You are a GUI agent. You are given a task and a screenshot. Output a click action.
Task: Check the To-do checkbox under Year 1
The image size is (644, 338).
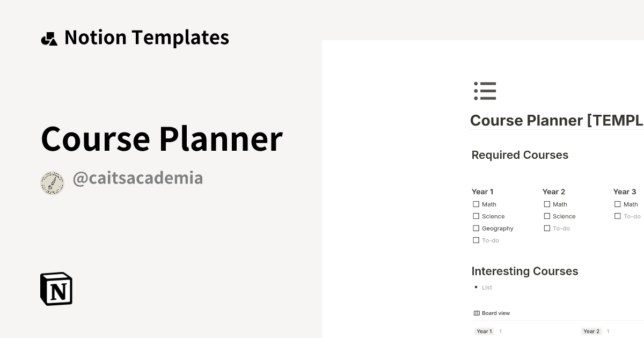pos(475,240)
